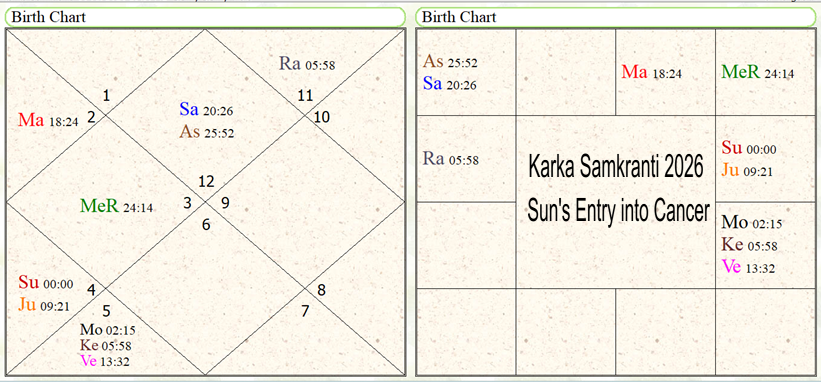Click Ke 05:58 in the square chart
Image resolution: width=821 pixels, height=382 pixels.
click(x=750, y=244)
